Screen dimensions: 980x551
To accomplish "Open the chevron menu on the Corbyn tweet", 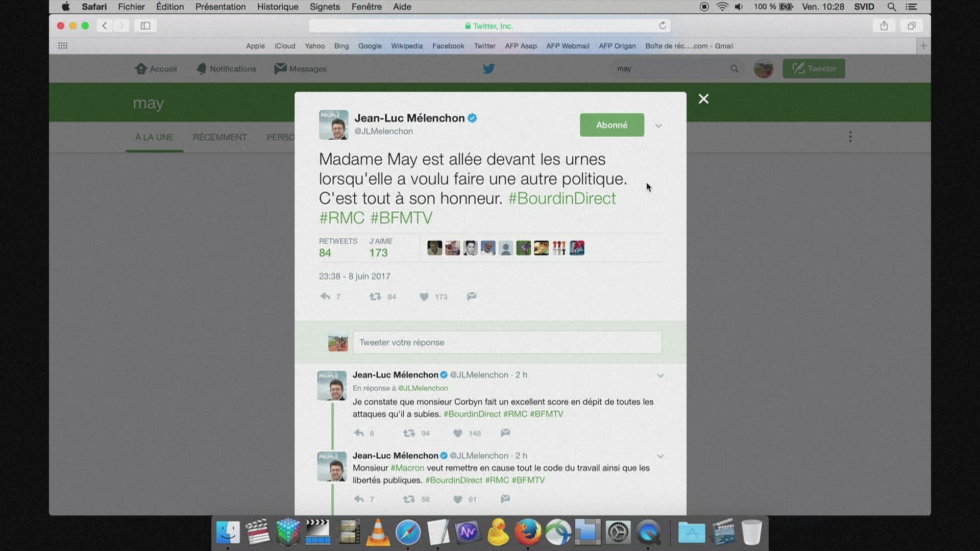I will 660,375.
